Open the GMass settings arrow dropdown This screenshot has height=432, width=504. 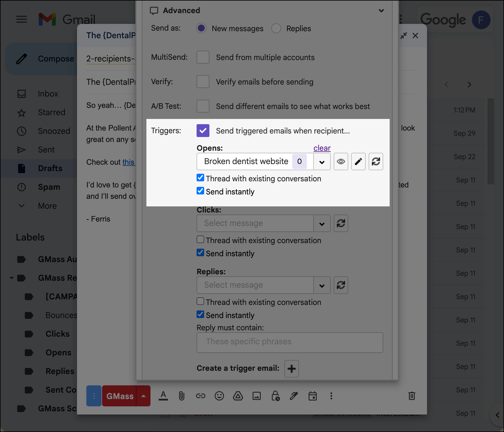(143, 396)
